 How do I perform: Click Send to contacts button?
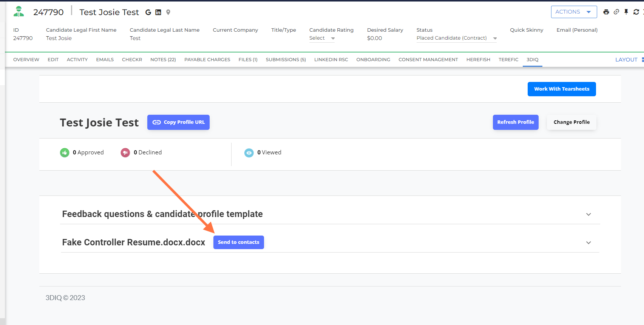click(x=239, y=242)
